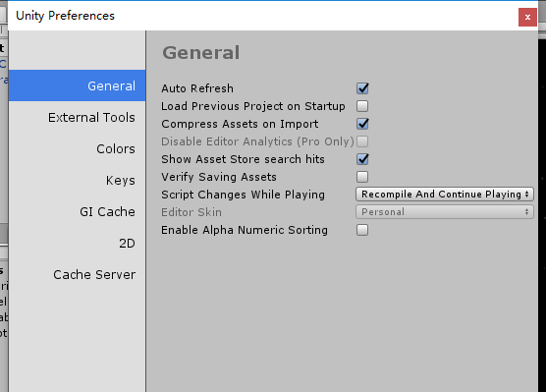Open the GI Cache section
This screenshot has width=546, height=392.
point(77,211)
